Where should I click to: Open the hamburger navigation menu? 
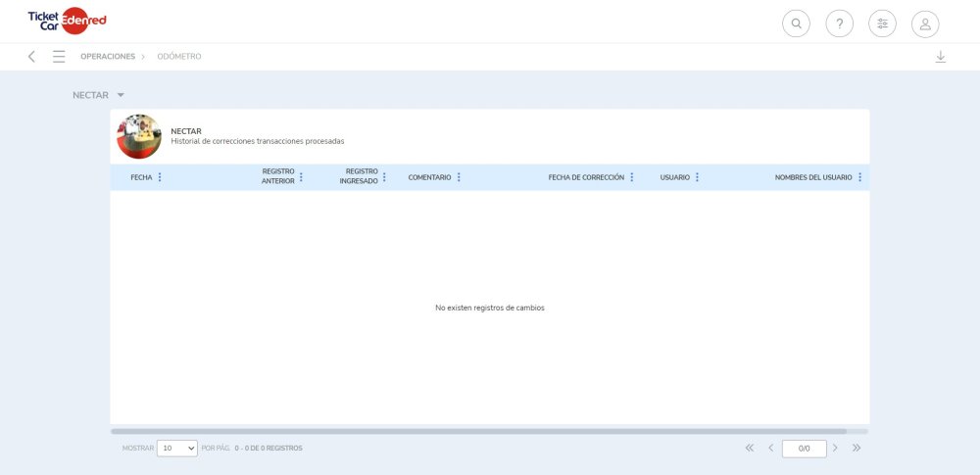pos(59,56)
